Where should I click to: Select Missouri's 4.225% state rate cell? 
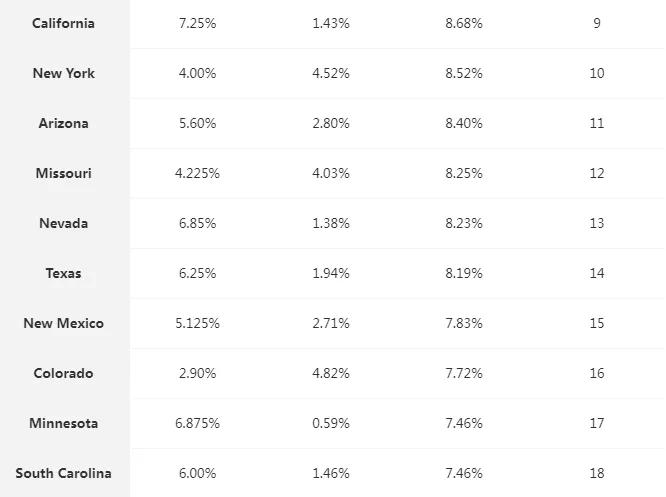(x=197, y=173)
